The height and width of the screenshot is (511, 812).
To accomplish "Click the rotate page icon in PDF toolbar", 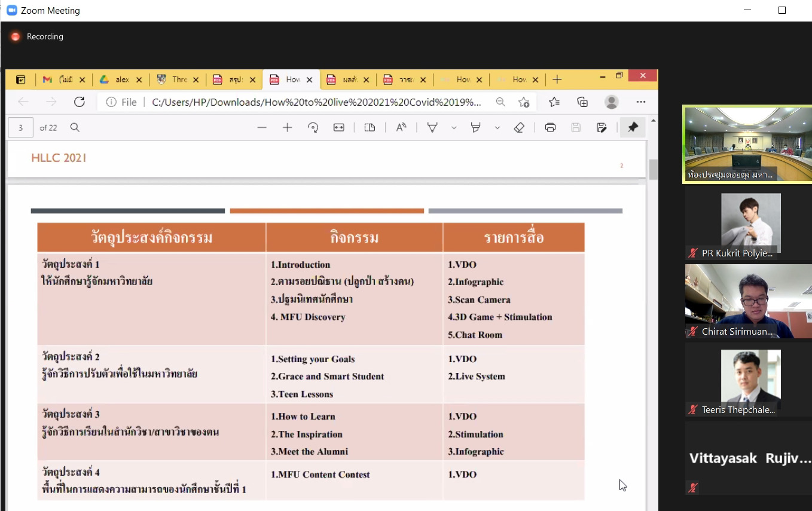I will click(313, 127).
